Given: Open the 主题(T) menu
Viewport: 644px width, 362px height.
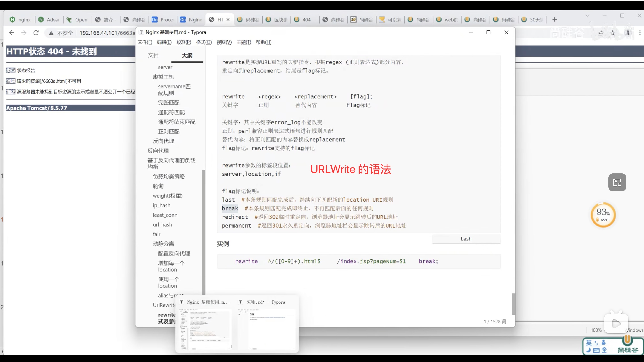Looking at the screenshot, I should 244,42.
